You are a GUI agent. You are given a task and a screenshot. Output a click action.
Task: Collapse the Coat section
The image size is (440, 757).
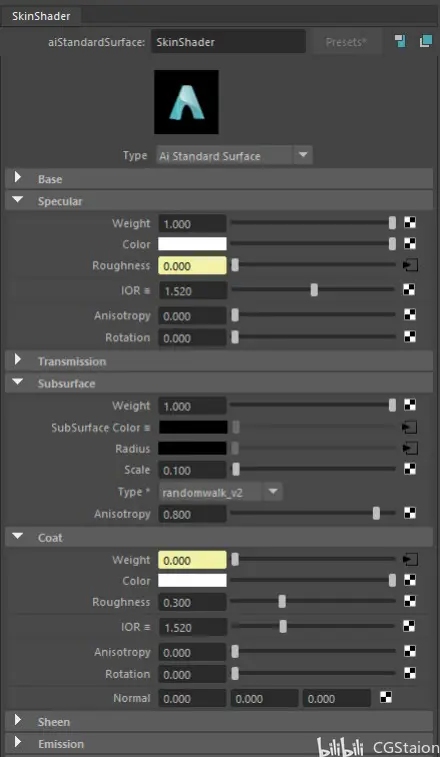click(18, 536)
